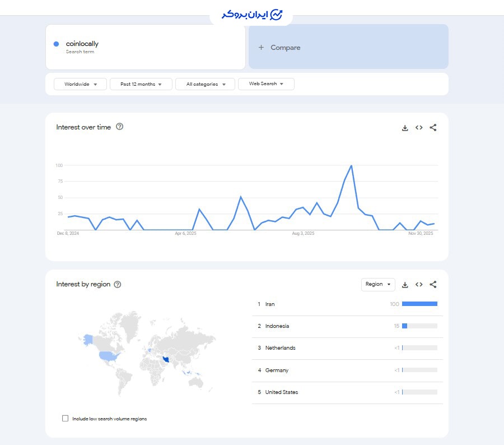Select Germany in the region list
This screenshot has width=504, height=445.
[x=347, y=370]
